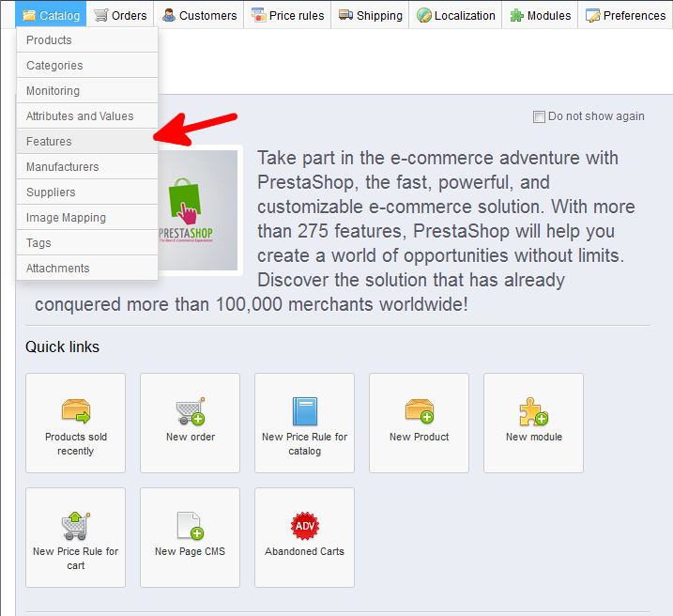The image size is (673, 616).
Task: Click the Modules puzzle icon
Action: 517,16
